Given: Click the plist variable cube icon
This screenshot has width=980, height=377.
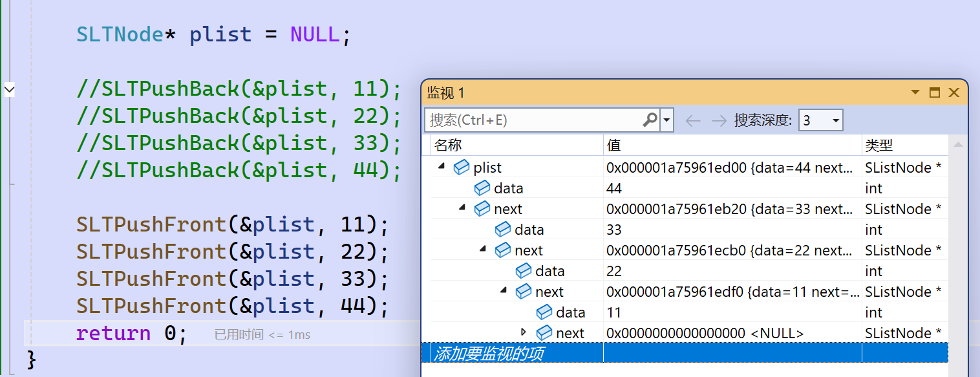Looking at the screenshot, I should [462, 167].
